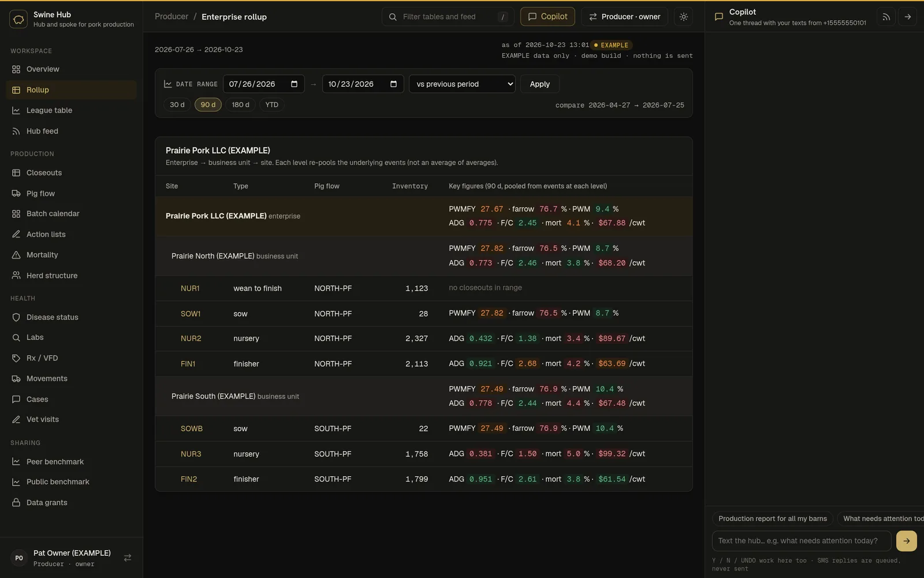
Task: Click the switch-account arrows beside Pat Owner
Action: point(128,558)
